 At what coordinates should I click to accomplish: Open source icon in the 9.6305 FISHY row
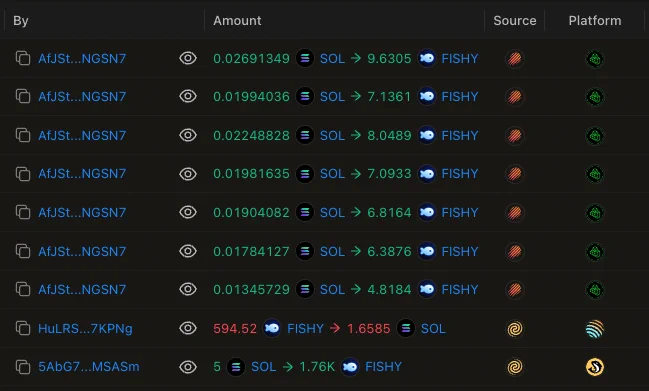click(x=514, y=59)
